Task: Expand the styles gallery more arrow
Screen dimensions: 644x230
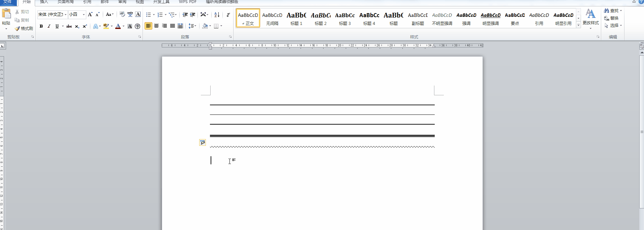Action: tap(578, 25)
